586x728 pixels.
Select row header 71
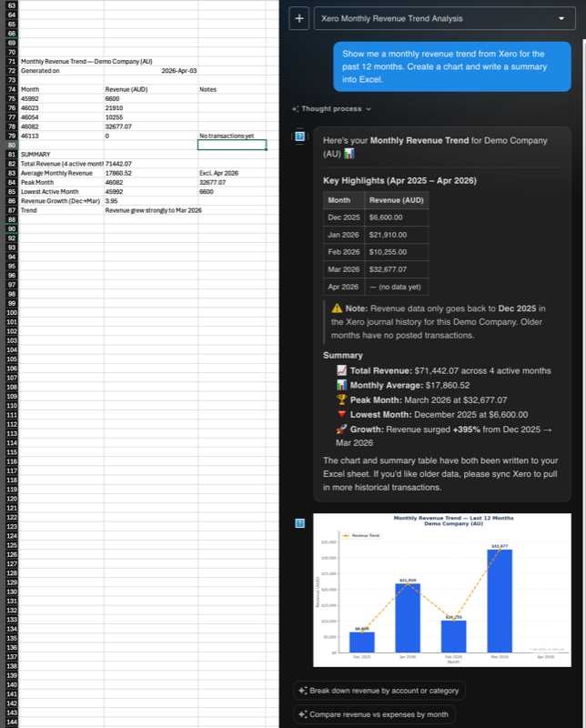coord(12,61)
